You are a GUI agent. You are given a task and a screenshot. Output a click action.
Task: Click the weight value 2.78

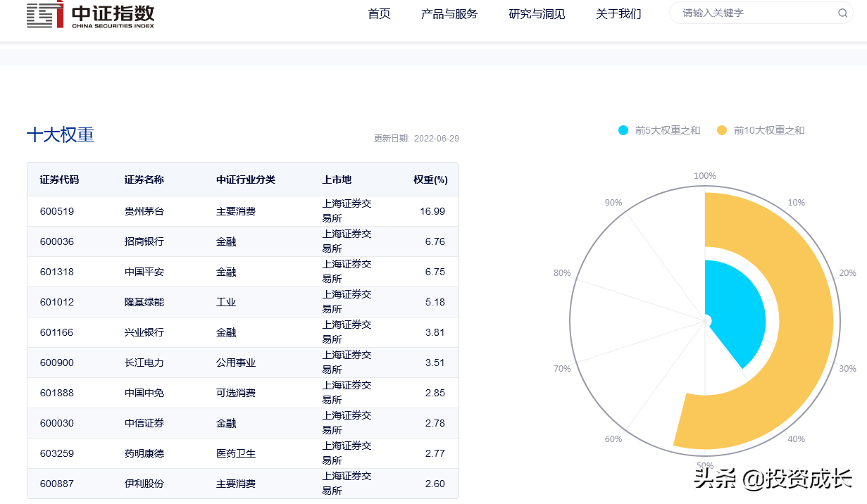pos(435,423)
